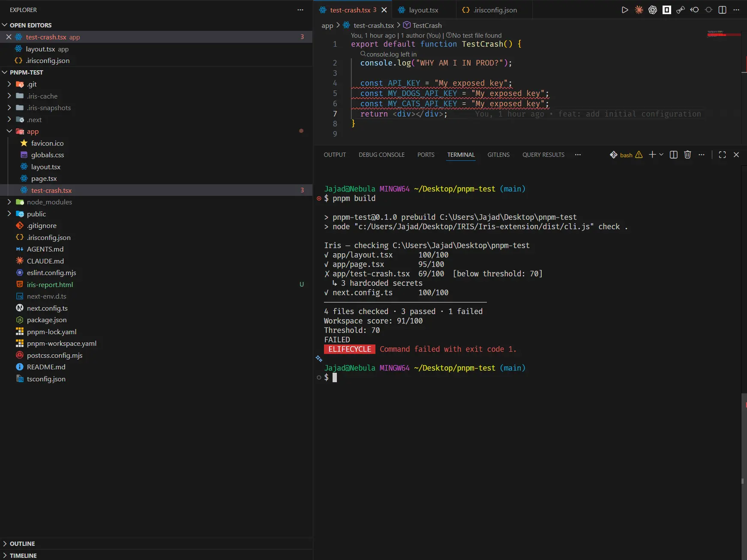
Task: Open the GITLENS panel tab
Action: tap(498, 155)
